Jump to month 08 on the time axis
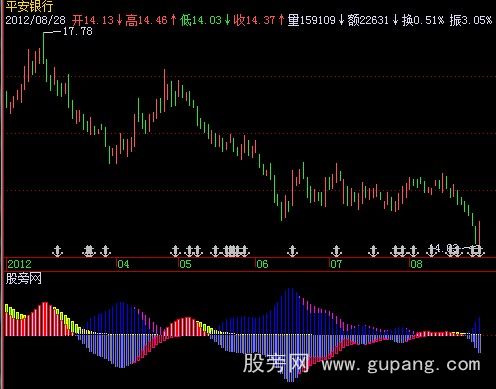 tap(416, 264)
